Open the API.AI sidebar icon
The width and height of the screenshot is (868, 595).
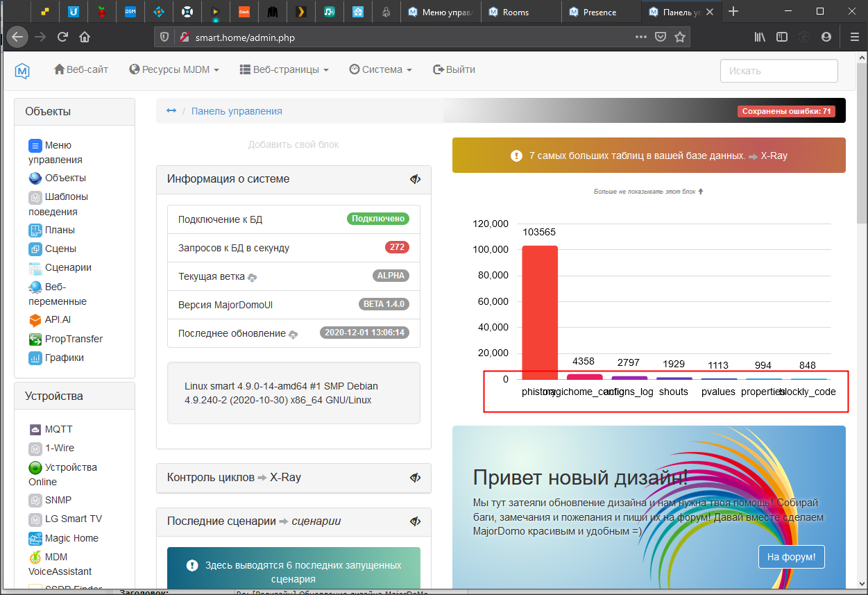pyautogui.click(x=35, y=320)
